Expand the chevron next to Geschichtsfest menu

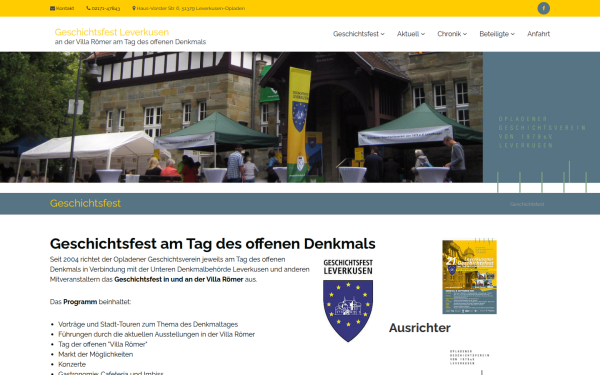coord(382,34)
